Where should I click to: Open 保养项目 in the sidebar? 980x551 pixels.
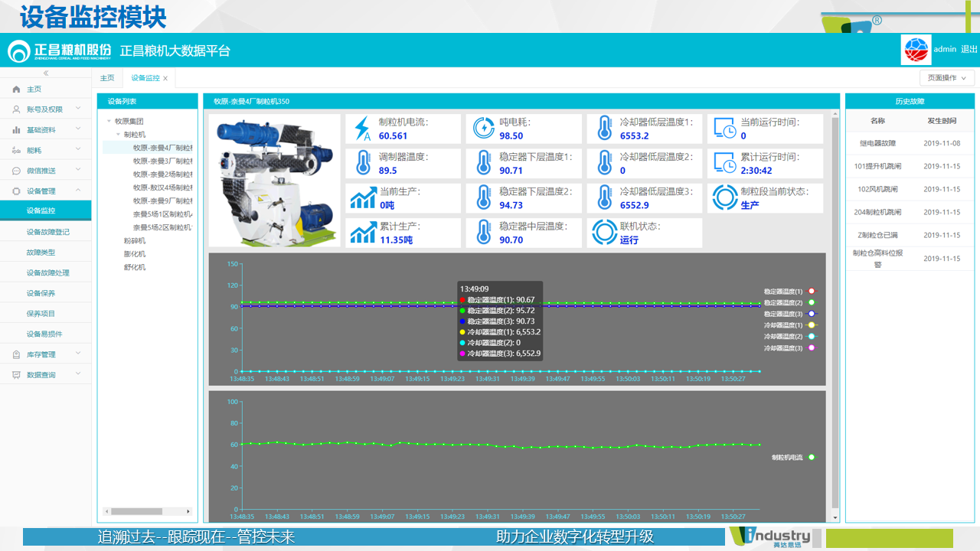click(x=46, y=314)
